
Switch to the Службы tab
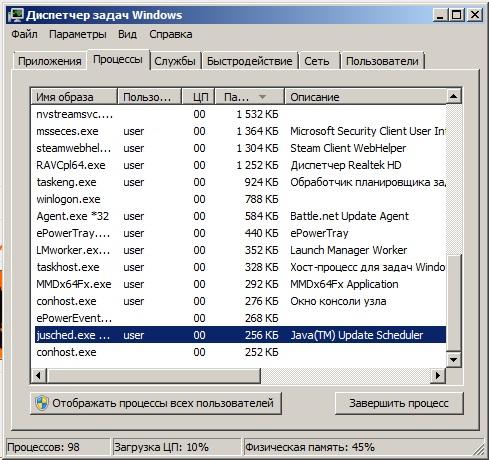tap(175, 61)
